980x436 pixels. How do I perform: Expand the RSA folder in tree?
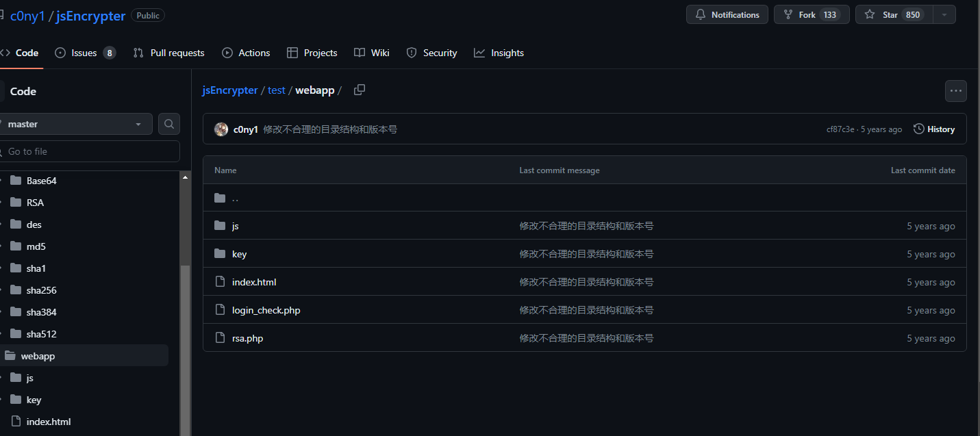(35, 203)
